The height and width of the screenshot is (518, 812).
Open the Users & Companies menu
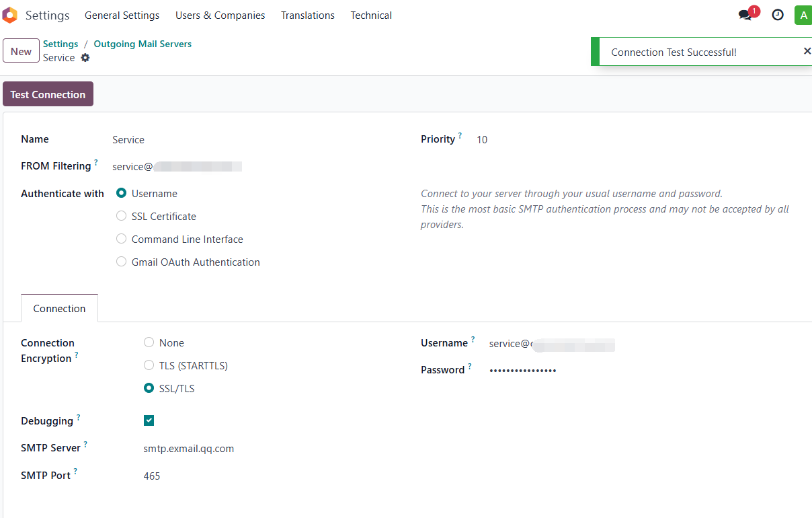pyautogui.click(x=220, y=15)
